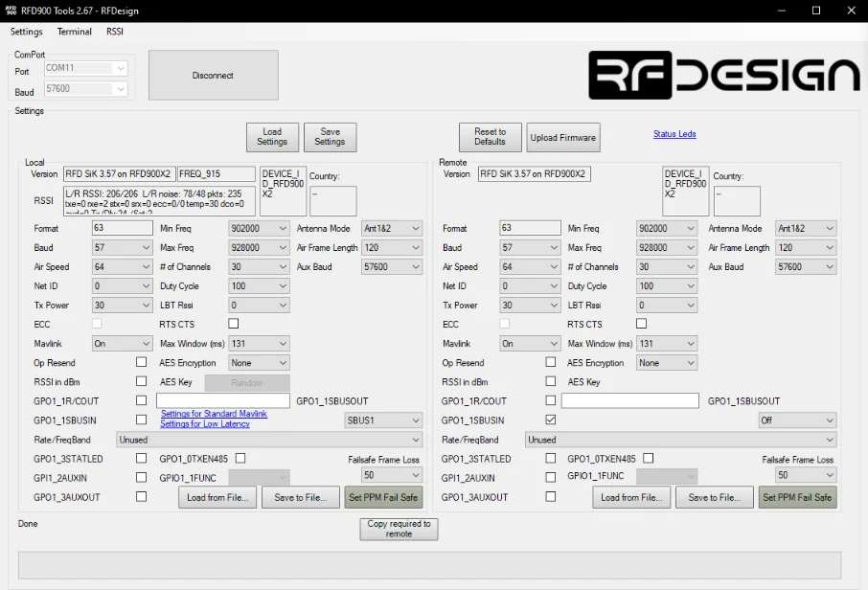Screen dimensions: 868x590
Task: Expand the Local Net ID dropdown
Action: 123,286
